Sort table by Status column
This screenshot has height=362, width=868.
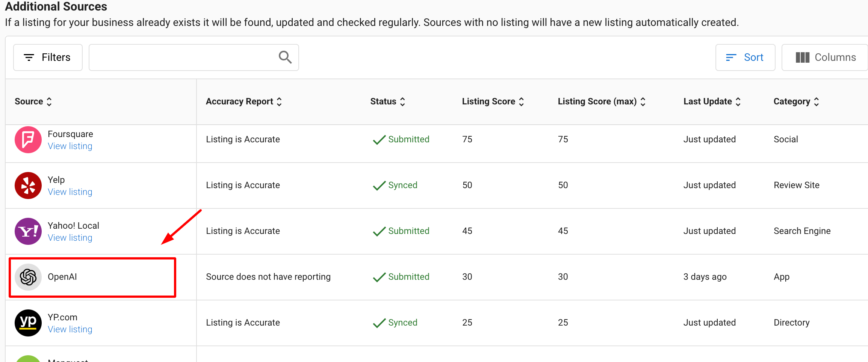(388, 101)
